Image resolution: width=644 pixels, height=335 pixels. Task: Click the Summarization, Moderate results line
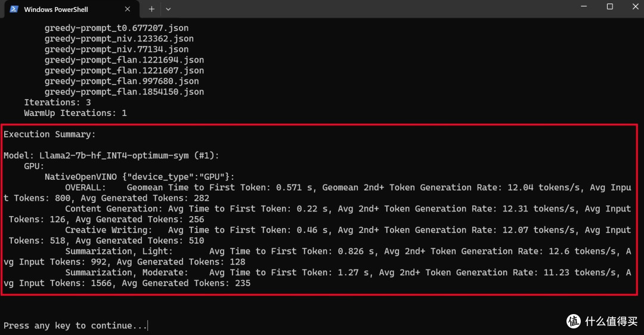point(317,278)
